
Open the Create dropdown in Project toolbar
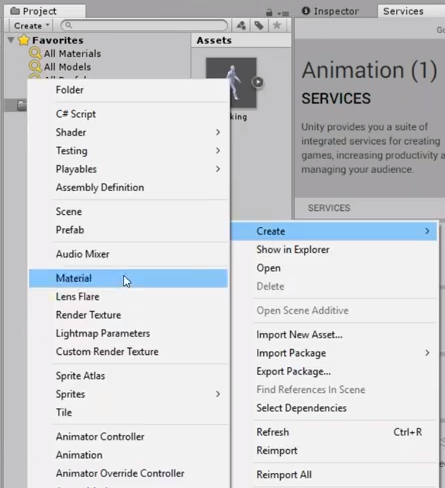(32, 26)
